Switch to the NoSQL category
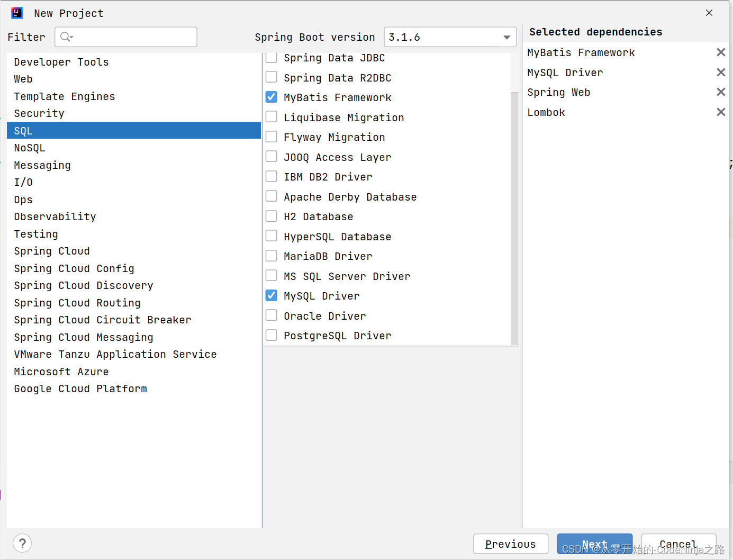 [x=134, y=148]
